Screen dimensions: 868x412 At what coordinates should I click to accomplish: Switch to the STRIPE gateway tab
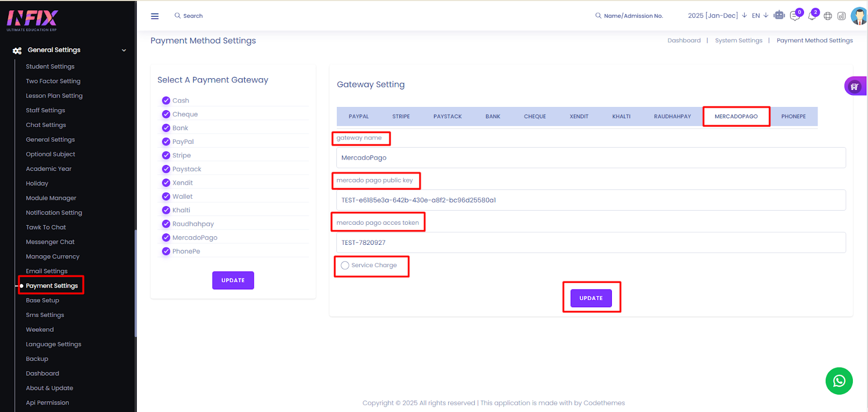pos(401,116)
